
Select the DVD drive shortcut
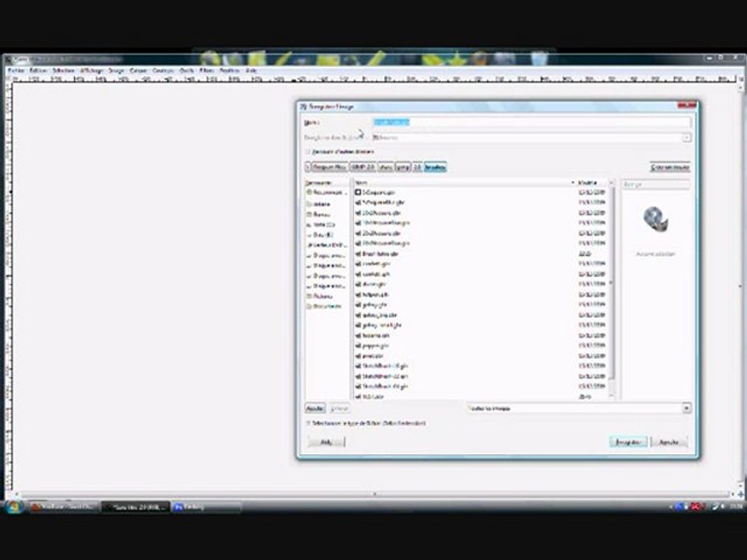326,245
